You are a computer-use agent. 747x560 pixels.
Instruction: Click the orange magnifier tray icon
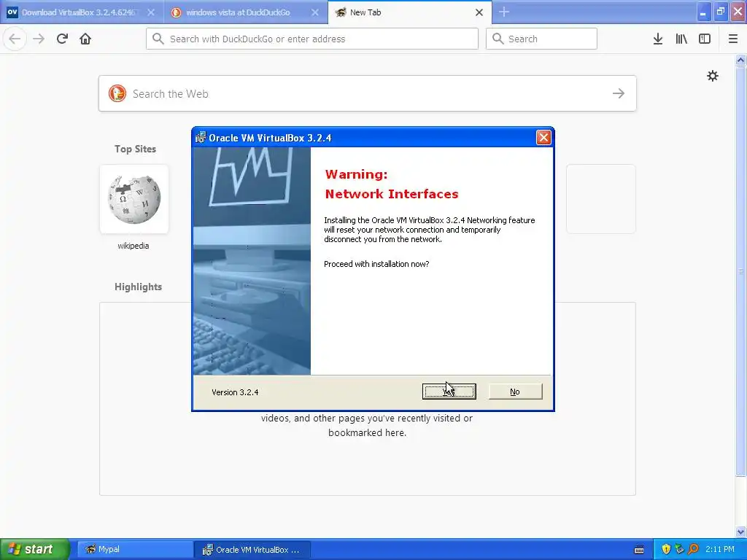coord(693,549)
